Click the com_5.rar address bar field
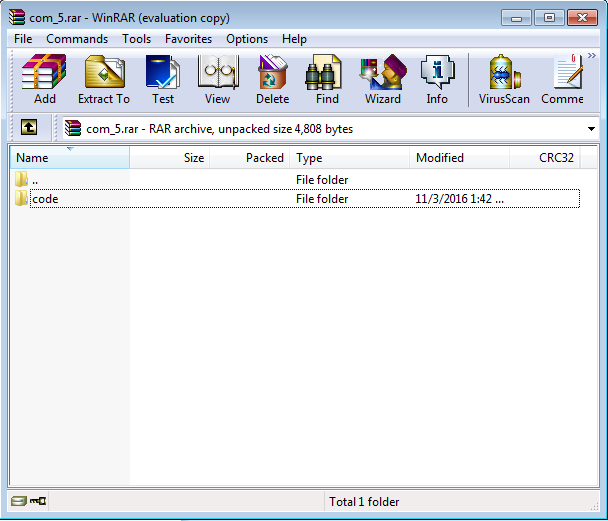This screenshot has height=521, width=608. tap(331, 129)
